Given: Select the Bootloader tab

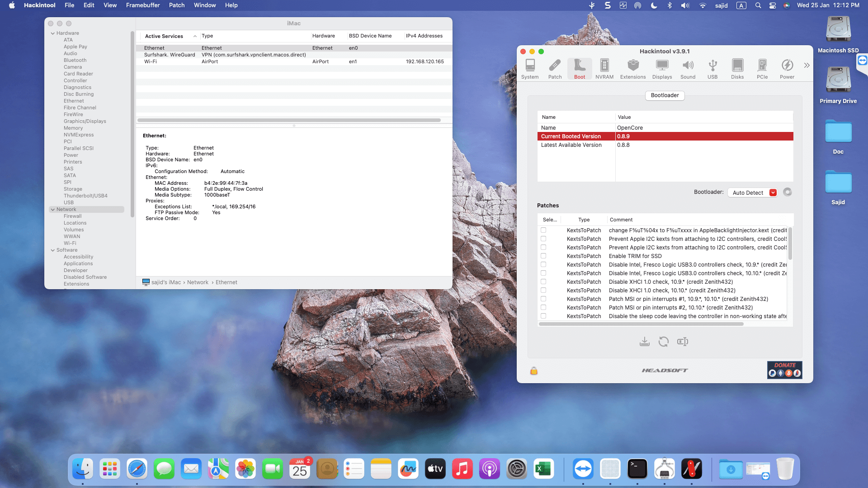Looking at the screenshot, I should tap(665, 95).
